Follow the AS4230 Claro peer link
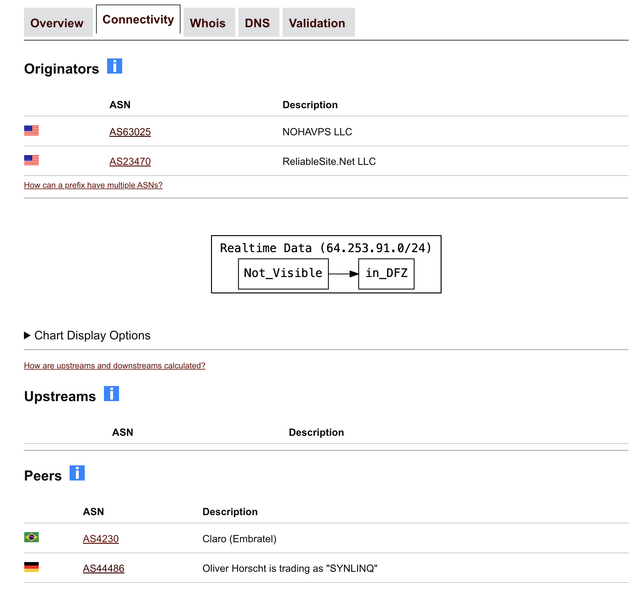Screen dimensions: 640x595 100,539
